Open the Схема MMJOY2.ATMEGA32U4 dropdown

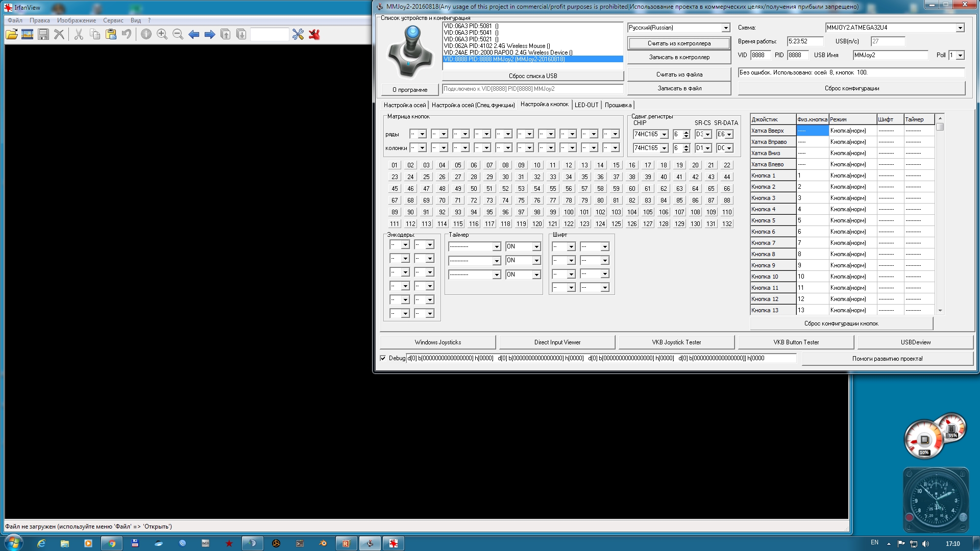click(x=960, y=28)
